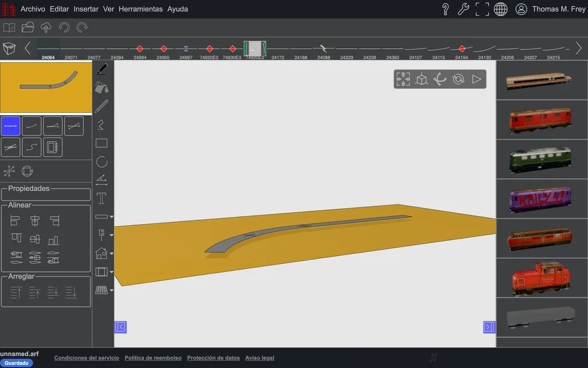Open Protección de datos link
Viewport: 588px width, 368px height.
pyautogui.click(x=214, y=358)
